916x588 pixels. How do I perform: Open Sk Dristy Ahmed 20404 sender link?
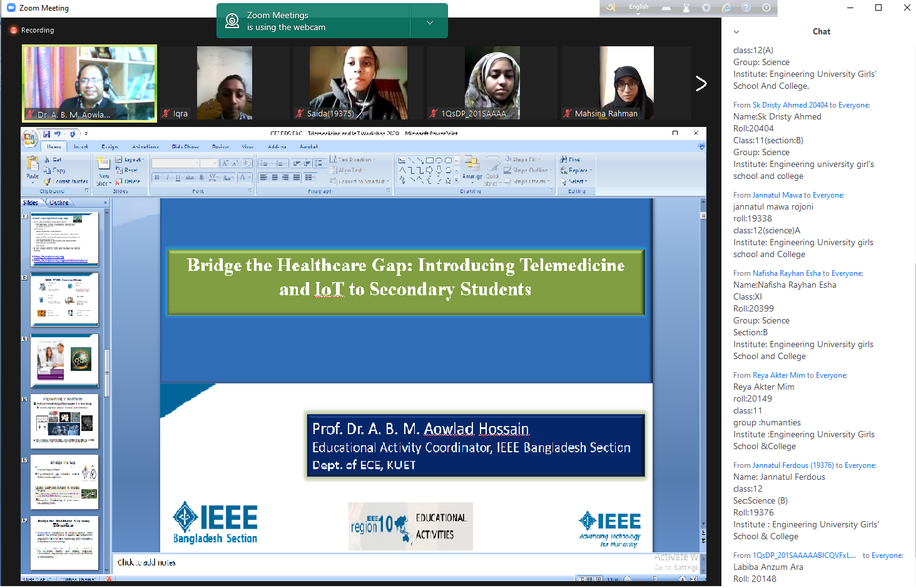click(x=790, y=105)
